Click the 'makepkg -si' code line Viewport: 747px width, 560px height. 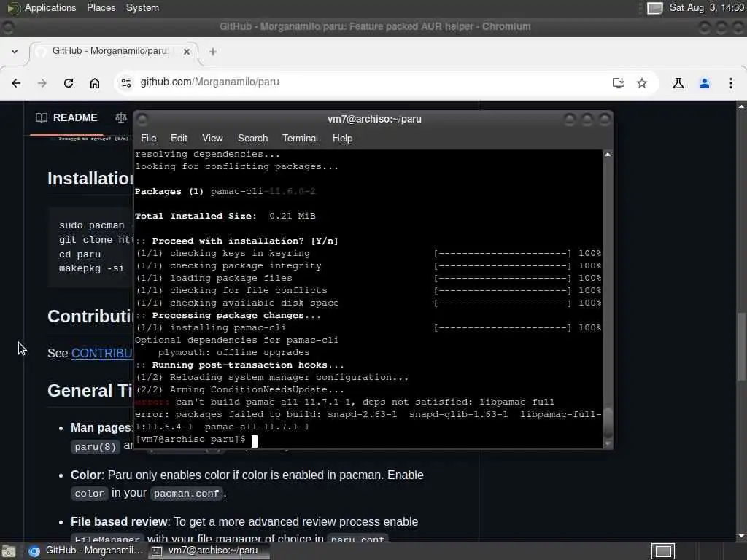(91, 268)
